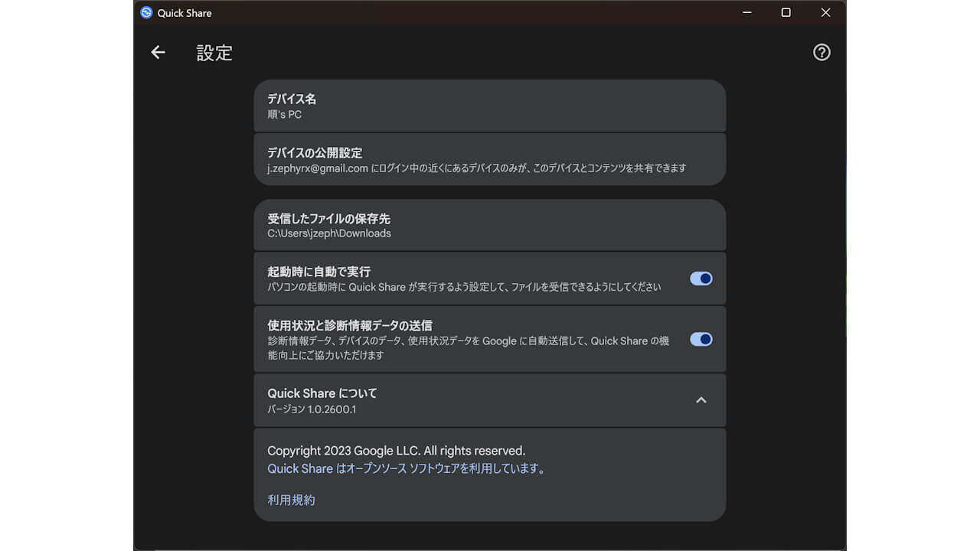
Task: Collapse the Quick Share について section chevron
Action: click(701, 400)
